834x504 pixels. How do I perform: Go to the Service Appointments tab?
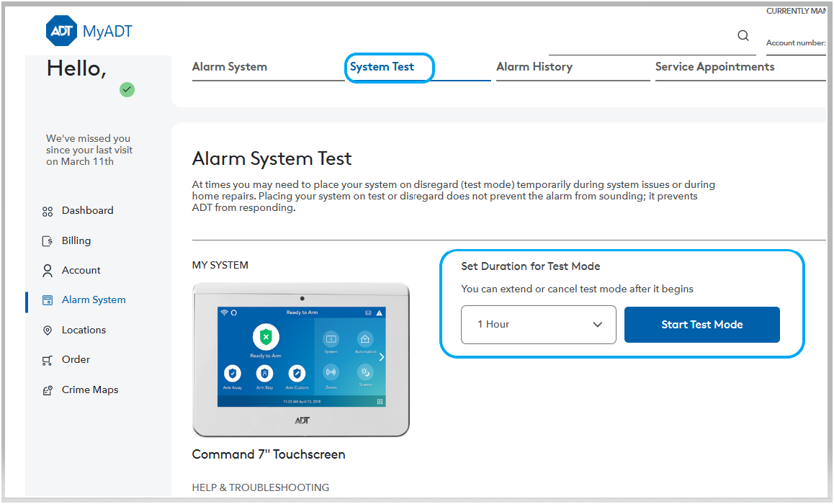(714, 66)
